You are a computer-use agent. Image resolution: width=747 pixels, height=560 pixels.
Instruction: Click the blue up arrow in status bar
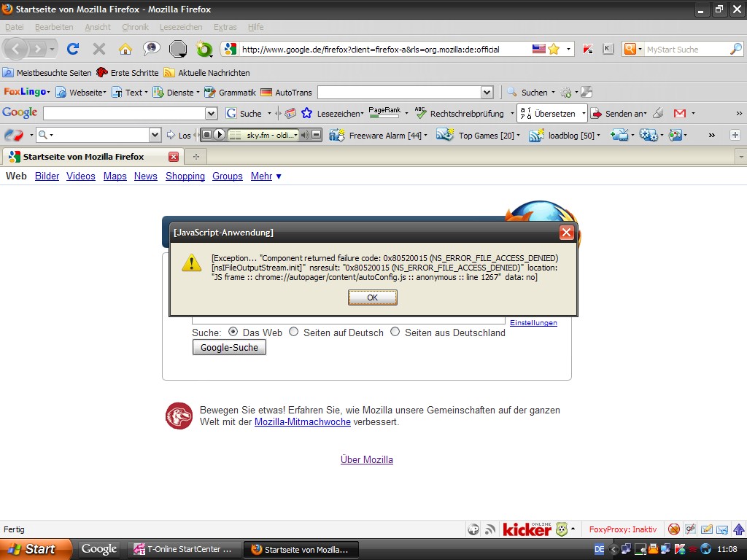pyautogui.click(x=739, y=529)
